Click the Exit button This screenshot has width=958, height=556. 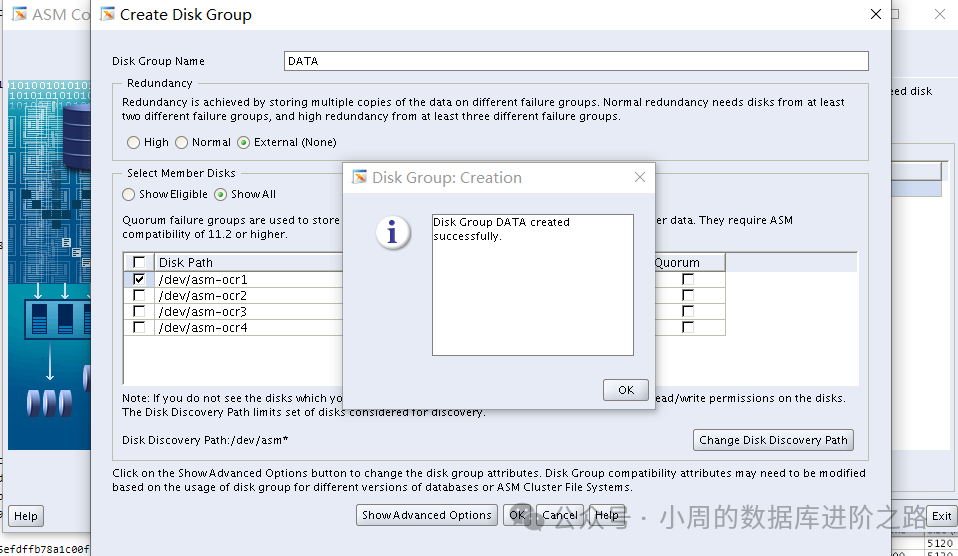941,516
